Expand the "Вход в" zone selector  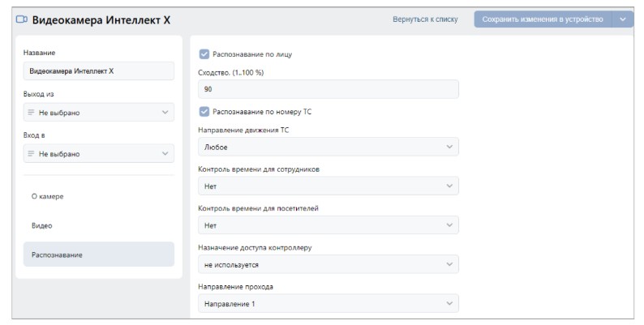98,154
